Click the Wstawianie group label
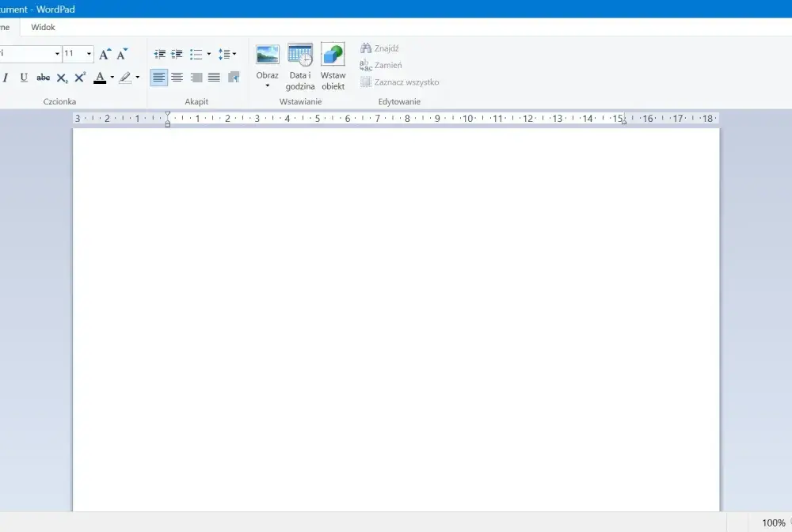792x532 pixels. pyautogui.click(x=300, y=101)
